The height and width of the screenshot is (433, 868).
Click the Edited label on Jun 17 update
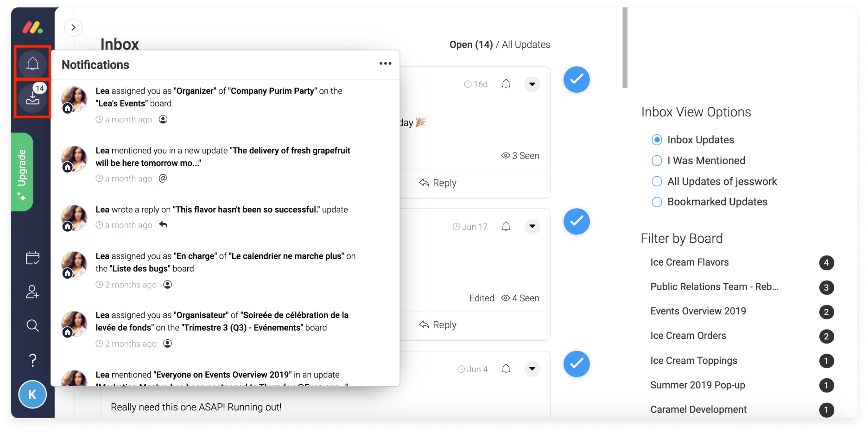(482, 298)
